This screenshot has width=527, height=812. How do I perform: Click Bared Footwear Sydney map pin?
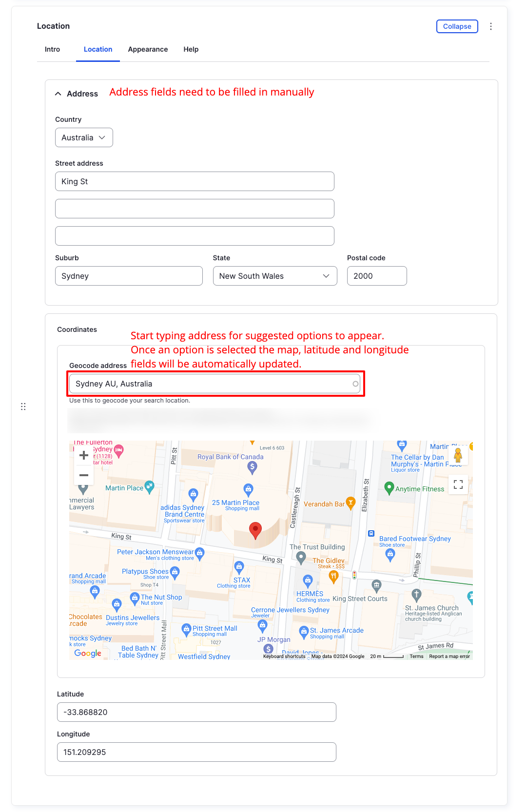coord(390,555)
